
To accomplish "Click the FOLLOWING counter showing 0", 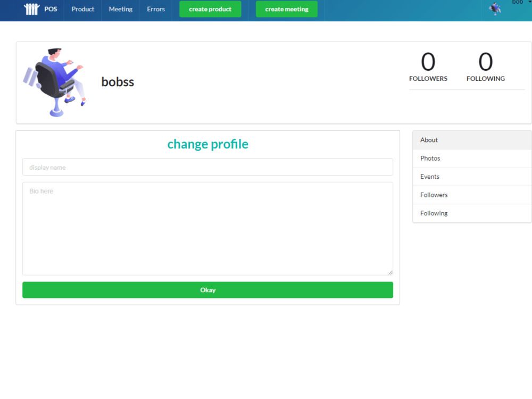I will 486,66.
